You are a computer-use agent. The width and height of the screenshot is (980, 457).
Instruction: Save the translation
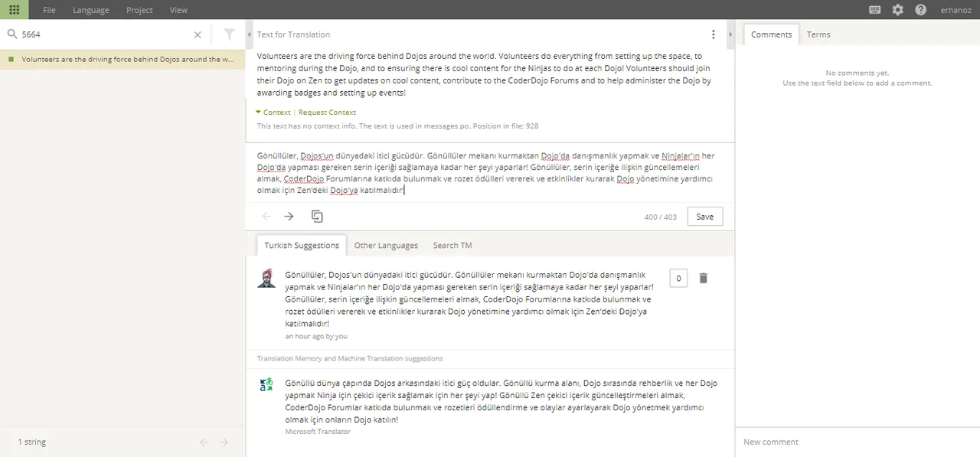(705, 217)
